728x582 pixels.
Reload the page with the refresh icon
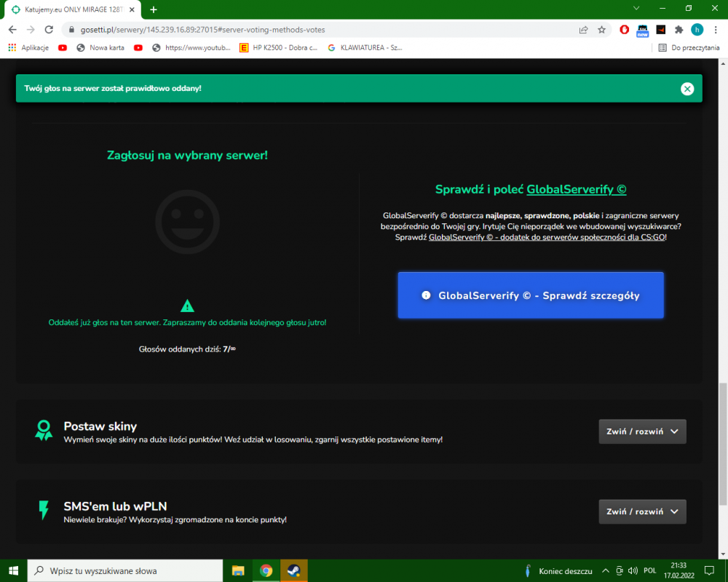pyautogui.click(x=49, y=30)
